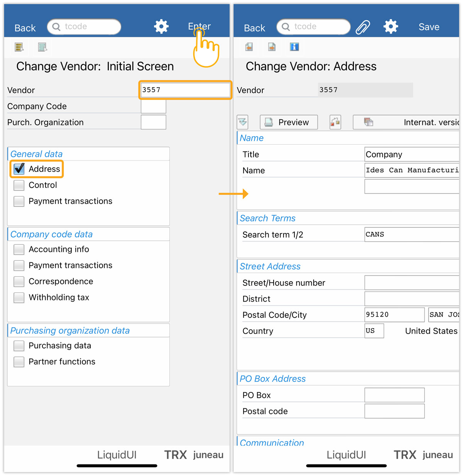The height and width of the screenshot is (476, 463).
Task: Open the Title field showing Company
Action: pos(411,154)
